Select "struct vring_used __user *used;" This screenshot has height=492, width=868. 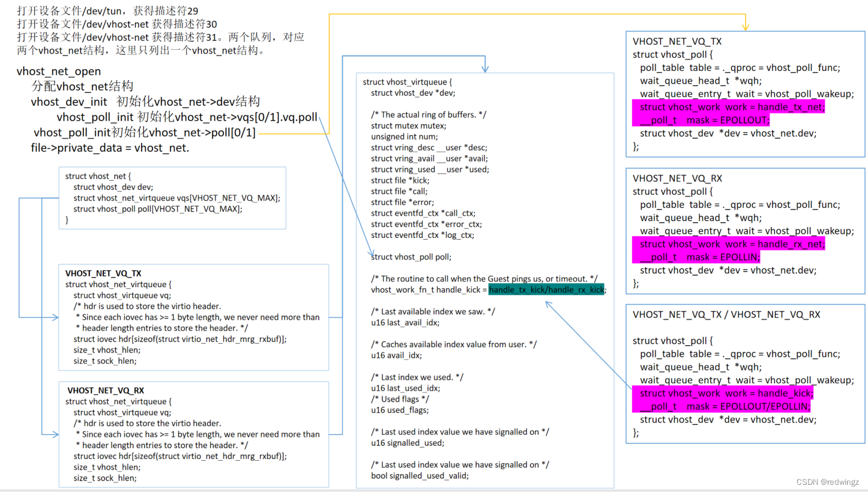pyautogui.click(x=430, y=169)
